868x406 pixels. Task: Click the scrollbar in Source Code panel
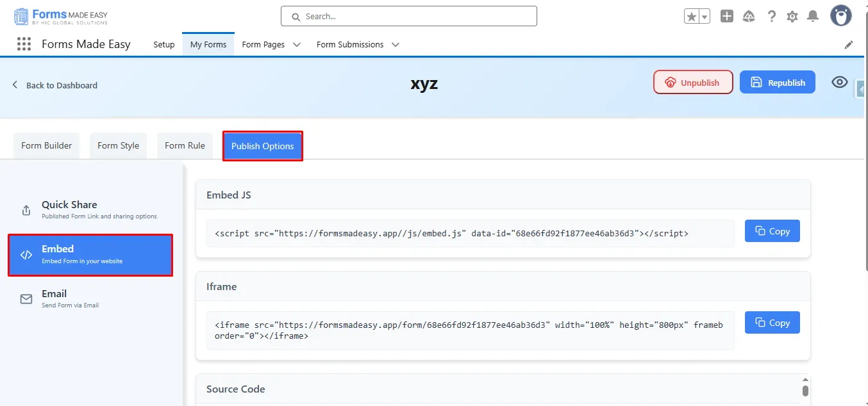[x=805, y=389]
